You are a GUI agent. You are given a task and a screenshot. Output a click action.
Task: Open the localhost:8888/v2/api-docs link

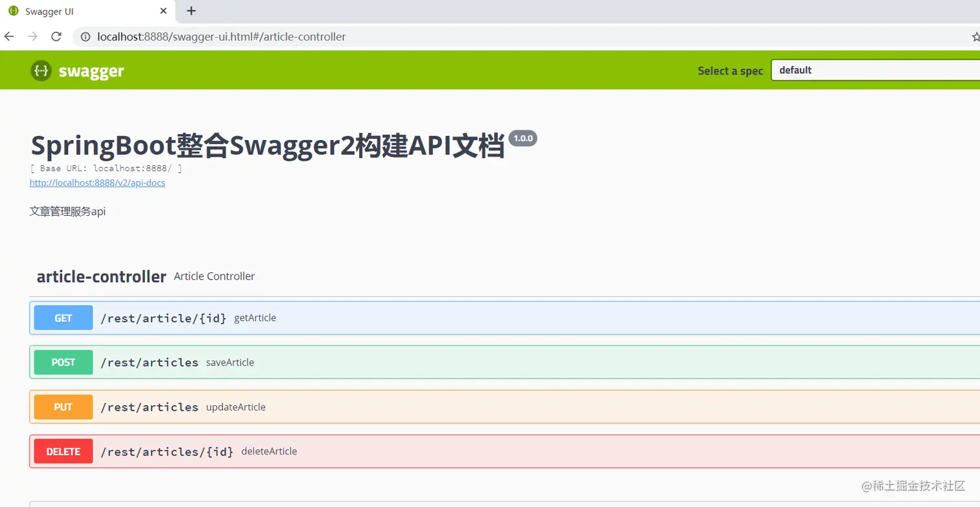[x=97, y=183]
